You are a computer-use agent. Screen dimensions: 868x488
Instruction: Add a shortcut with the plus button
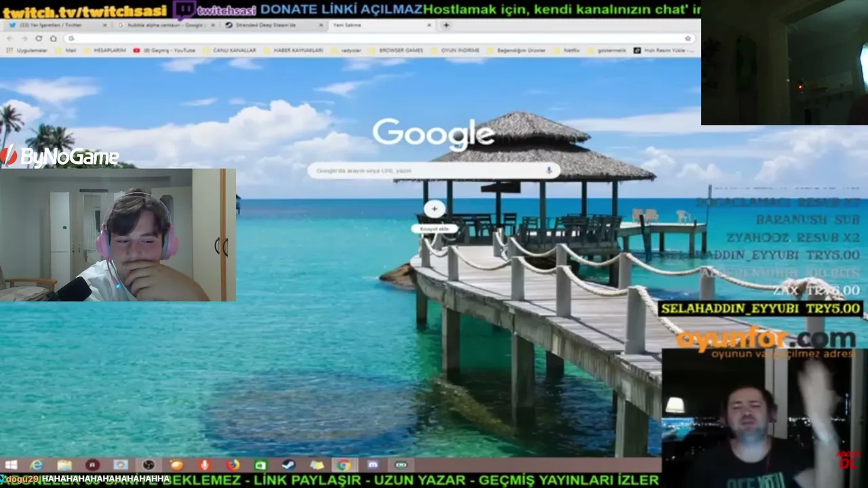pos(435,209)
